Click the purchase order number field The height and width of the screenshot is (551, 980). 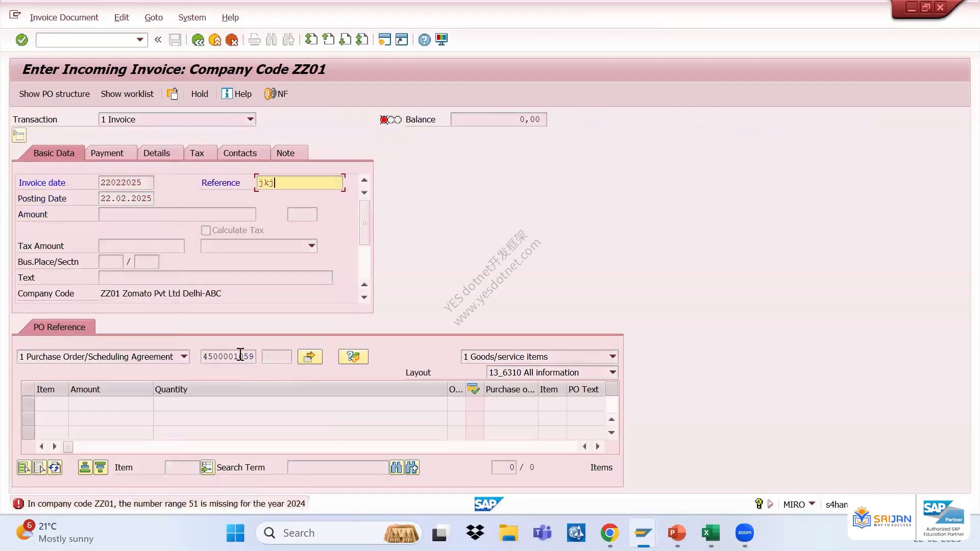point(228,357)
